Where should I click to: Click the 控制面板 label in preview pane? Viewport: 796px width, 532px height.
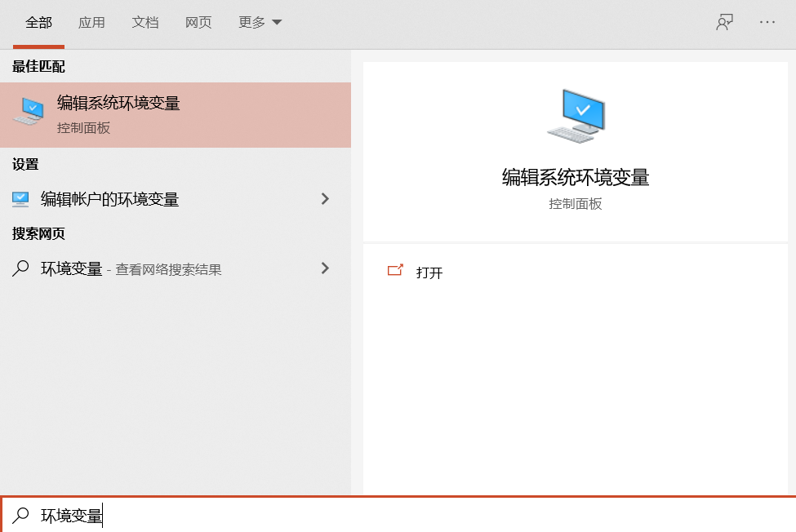(576, 204)
